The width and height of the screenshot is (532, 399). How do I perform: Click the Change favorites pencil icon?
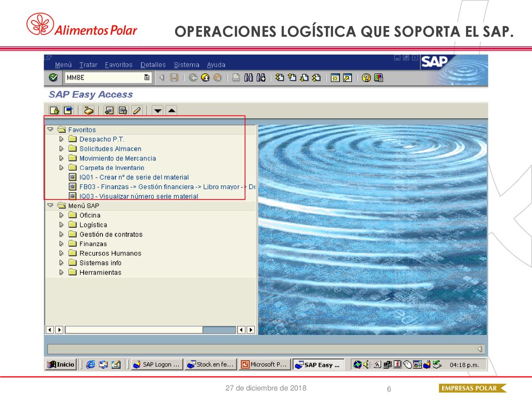coord(137,110)
